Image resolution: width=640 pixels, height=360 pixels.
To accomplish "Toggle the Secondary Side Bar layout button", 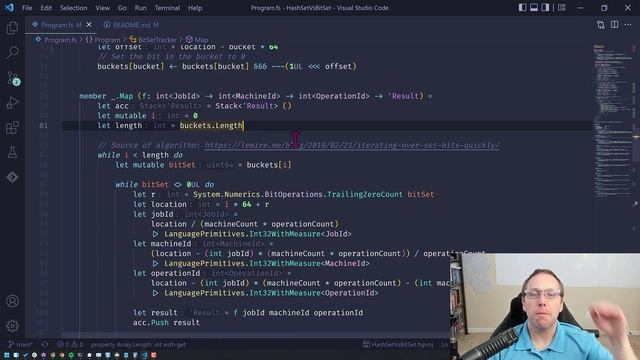I will pyautogui.click(x=545, y=8).
